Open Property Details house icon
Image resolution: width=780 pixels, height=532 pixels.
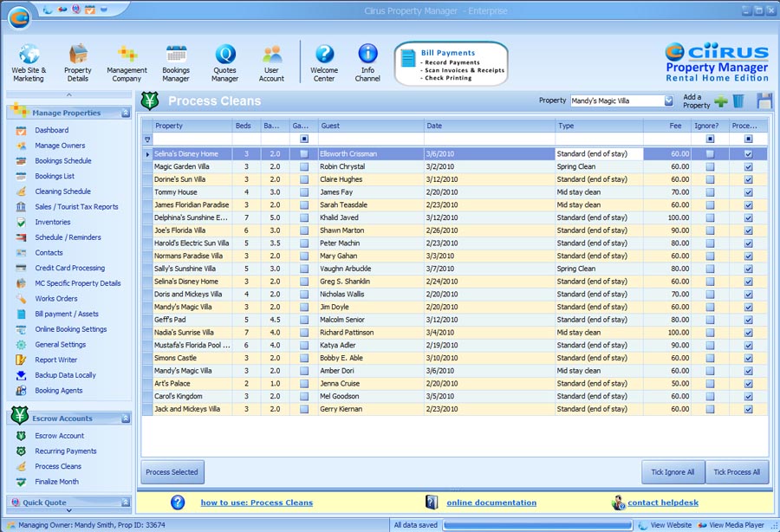78,54
